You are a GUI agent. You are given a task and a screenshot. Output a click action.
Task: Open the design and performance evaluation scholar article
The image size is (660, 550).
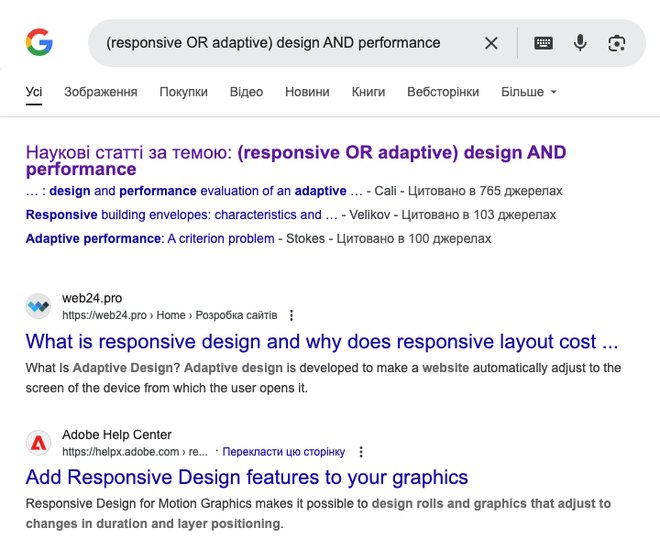click(x=194, y=191)
